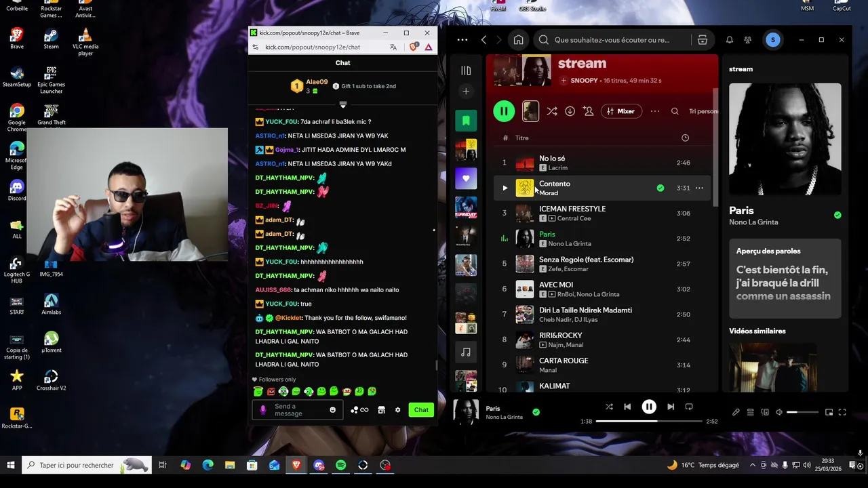Click the Windows taskbar search box
868x488 pixels.
88,465
